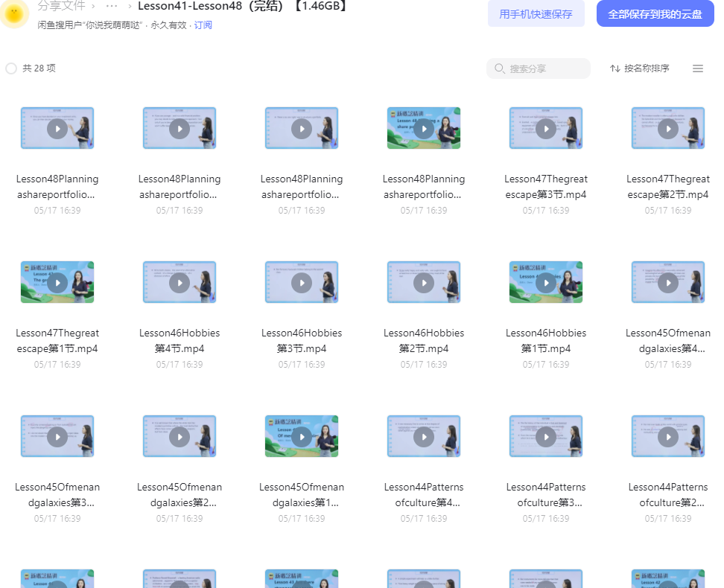Select file name Lesson45Ofmenandgalaxies第3...

pyautogui.click(x=57, y=495)
